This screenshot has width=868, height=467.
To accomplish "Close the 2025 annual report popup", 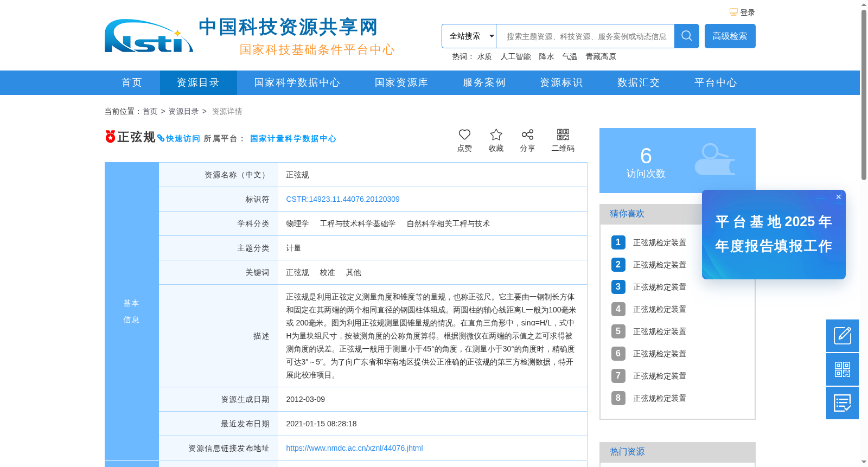I will pos(839,197).
